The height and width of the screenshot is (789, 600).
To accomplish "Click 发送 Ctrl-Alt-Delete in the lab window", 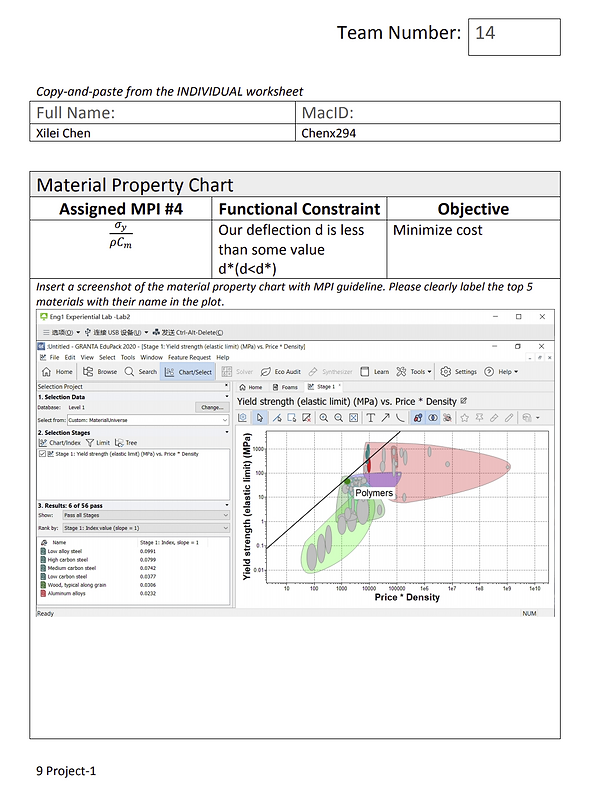I will coord(188,333).
